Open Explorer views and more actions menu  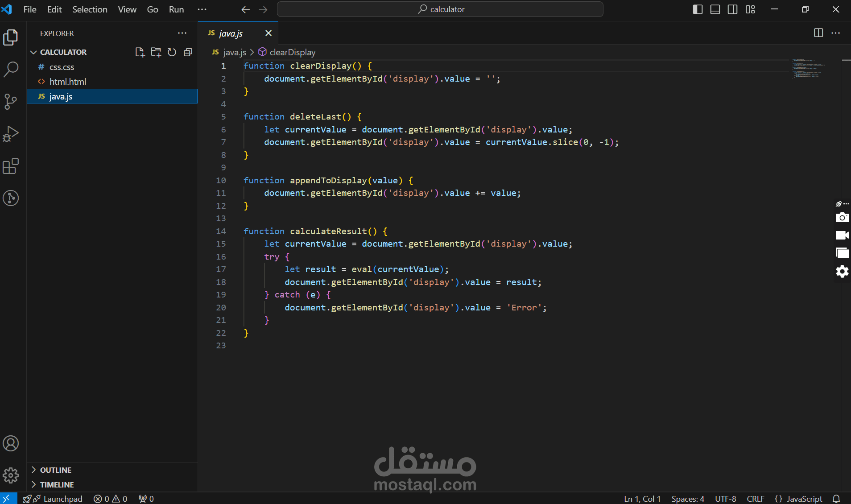click(x=182, y=33)
